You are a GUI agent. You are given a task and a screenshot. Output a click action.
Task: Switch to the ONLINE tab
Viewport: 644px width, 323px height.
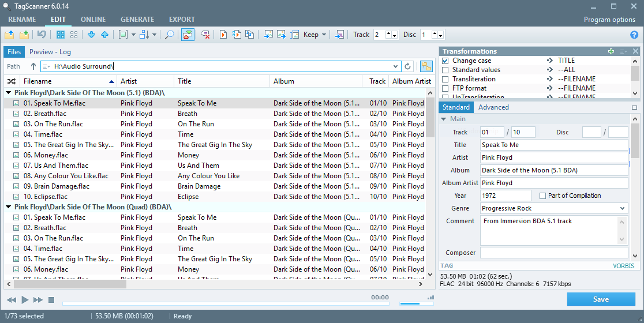pos(93,19)
